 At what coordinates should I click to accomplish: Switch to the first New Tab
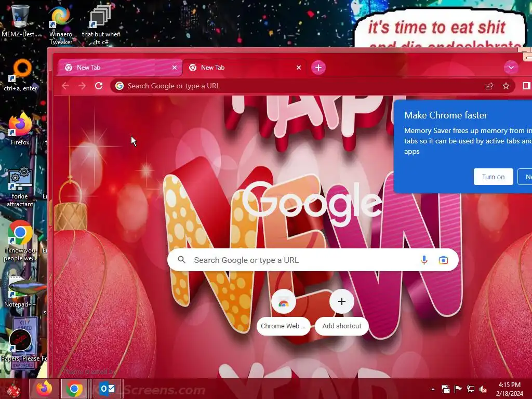(119, 68)
